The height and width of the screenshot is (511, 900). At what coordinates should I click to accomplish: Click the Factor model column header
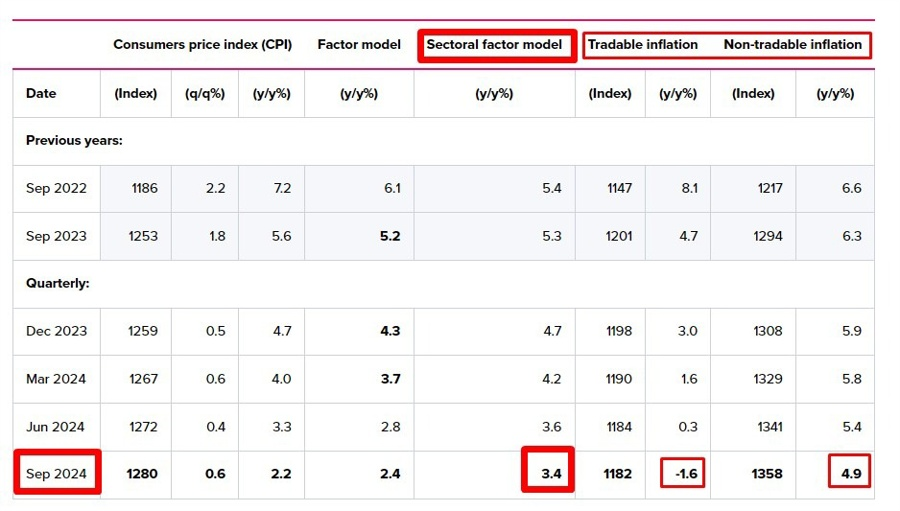tap(359, 45)
